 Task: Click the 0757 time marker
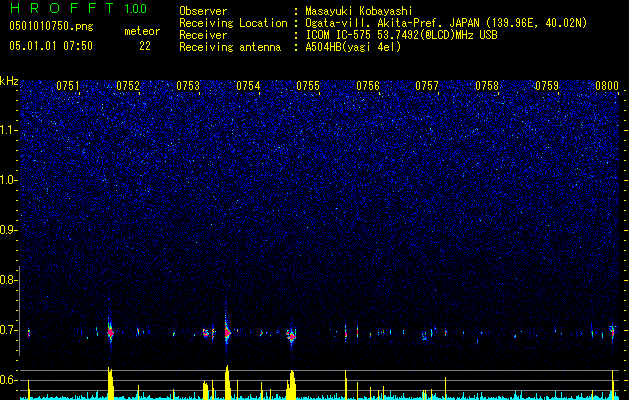click(x=427, y=85)
